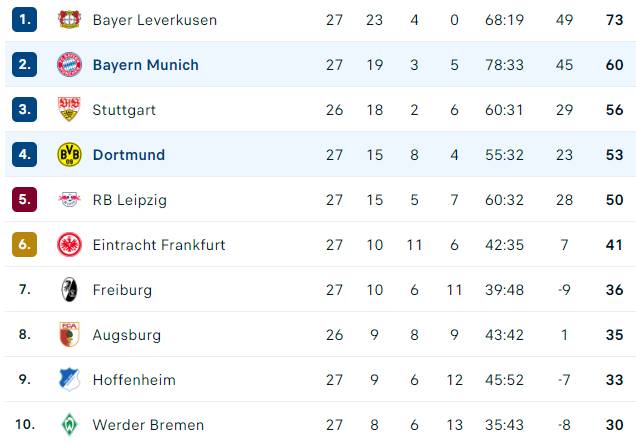Click the Werder Bremen diamond logo
Viewport: 636px width, 445px height.
pos(69,425)
